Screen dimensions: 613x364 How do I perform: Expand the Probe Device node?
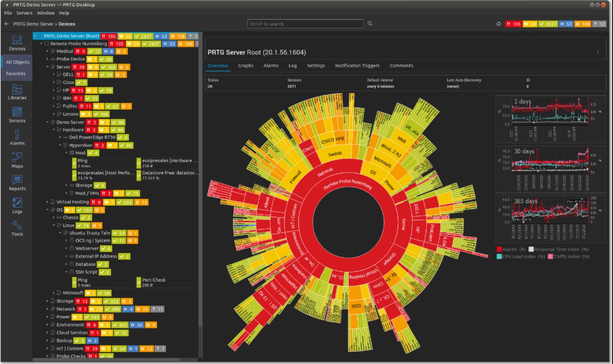48,59
